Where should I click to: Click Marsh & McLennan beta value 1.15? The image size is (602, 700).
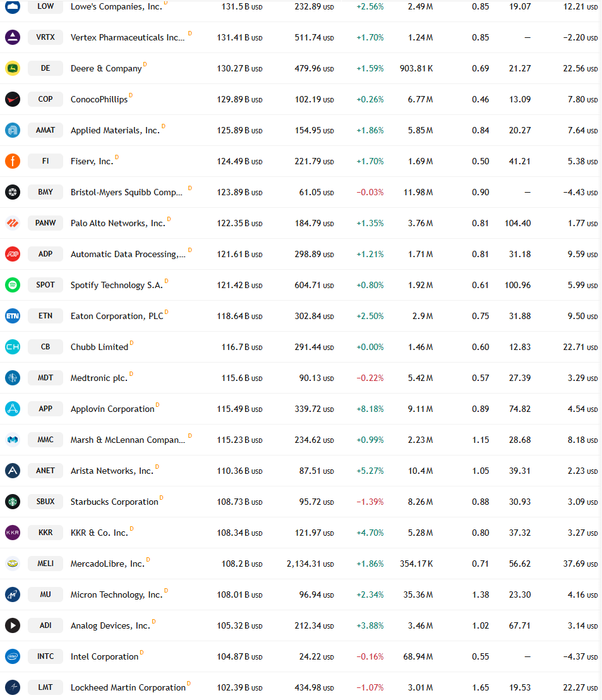tap(481, 440)
